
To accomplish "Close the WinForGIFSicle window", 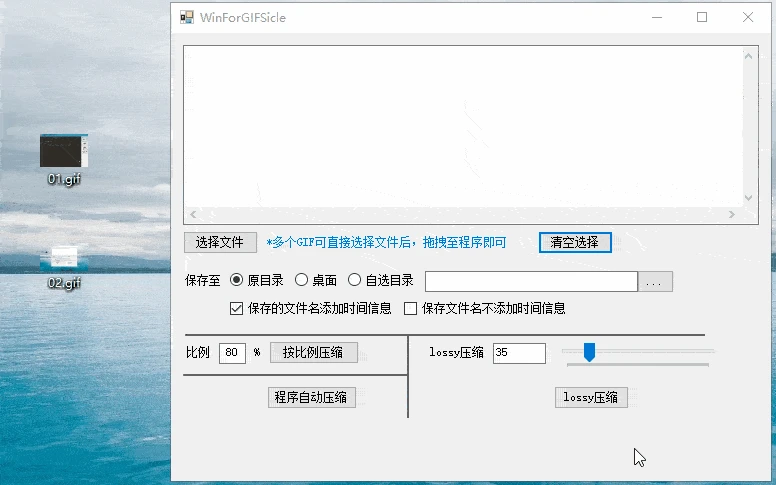I will pos(748,17).
